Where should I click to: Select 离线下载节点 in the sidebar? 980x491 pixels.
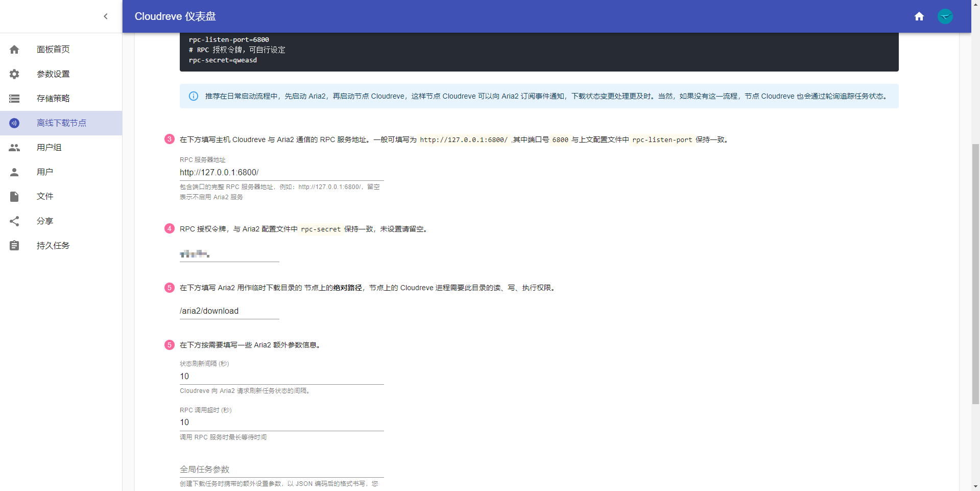(61, 123)
